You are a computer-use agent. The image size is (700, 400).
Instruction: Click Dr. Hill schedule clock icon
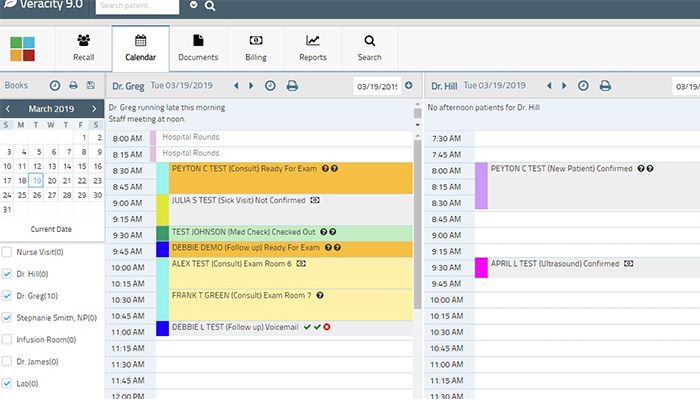click(x=583, y=86)
